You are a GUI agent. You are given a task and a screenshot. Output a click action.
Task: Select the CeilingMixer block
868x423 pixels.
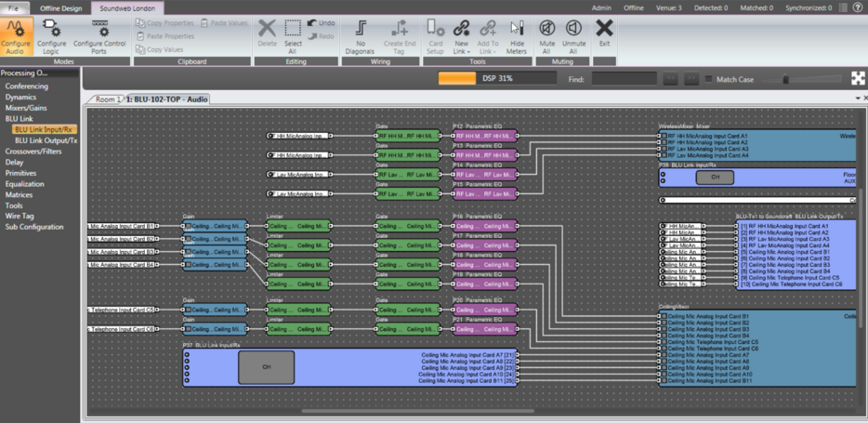pos(758,349)
